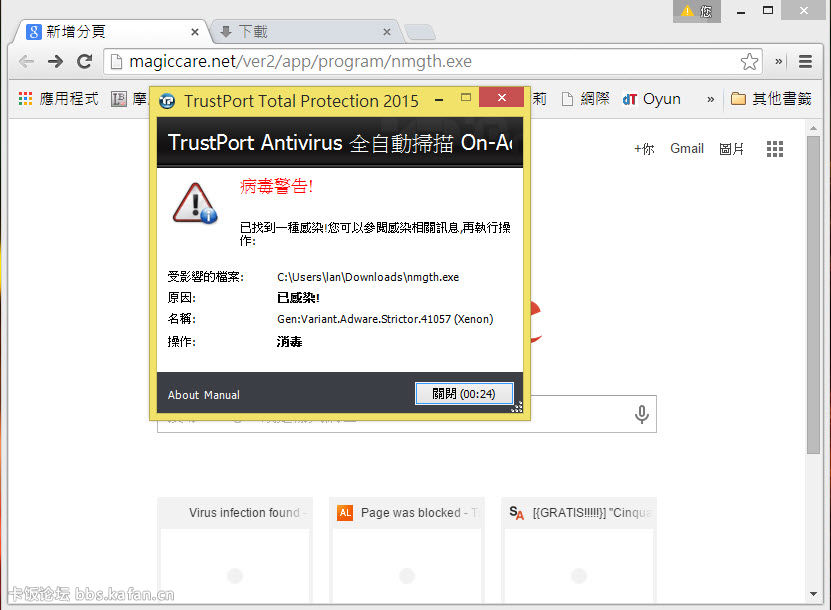831x610 pixels.
Task: Go back using Chrome's back arrow
Action: [x=26, y=62]
